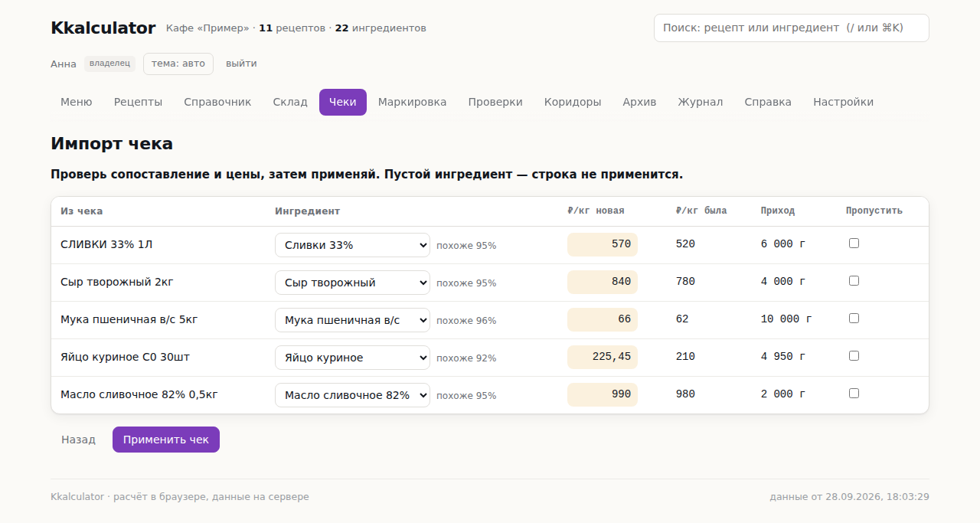Click the new price field showing 570
This screenshot has height=523, width=980.
point(603,244)
